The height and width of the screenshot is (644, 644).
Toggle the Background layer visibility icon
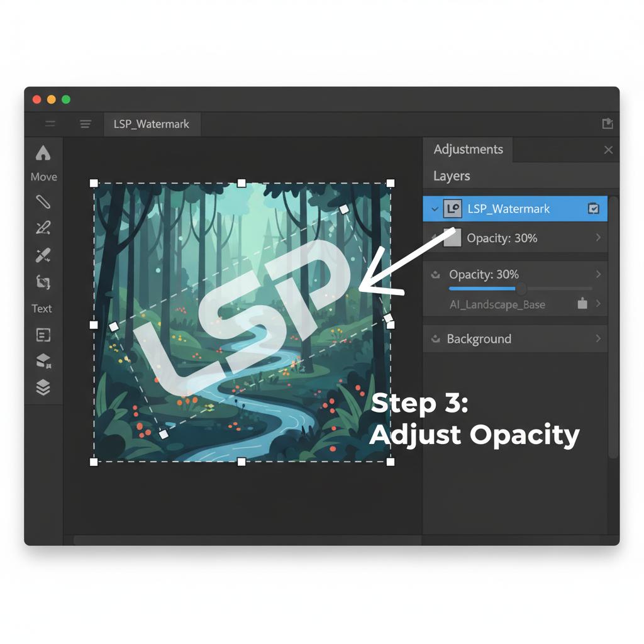tap(436, 338)
